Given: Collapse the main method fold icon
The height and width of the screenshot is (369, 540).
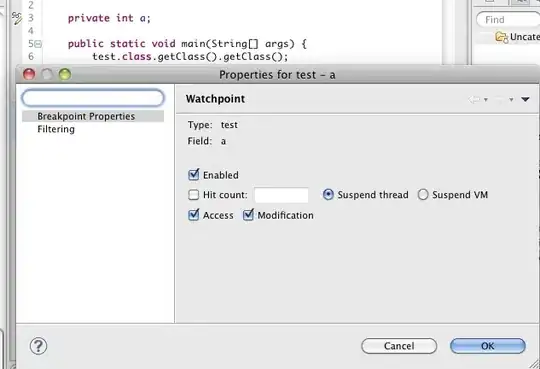Looking at the screenshot, I should tap(38, 44).
